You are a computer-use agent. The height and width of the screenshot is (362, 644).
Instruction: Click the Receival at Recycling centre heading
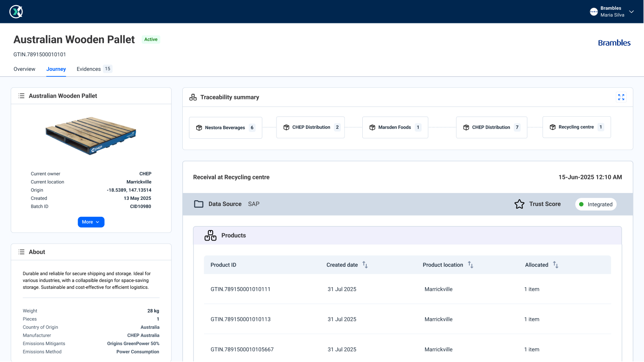pyautogui.click(x=231, y=177)
